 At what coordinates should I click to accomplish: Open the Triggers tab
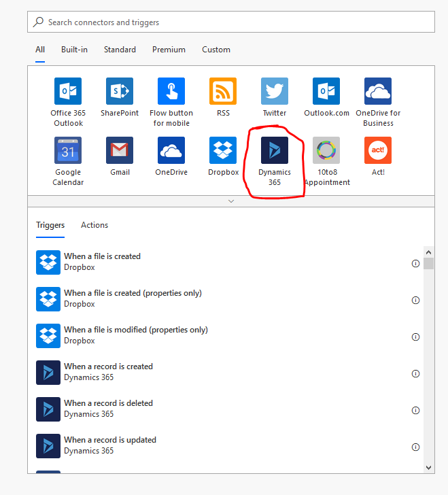(50, 225)
